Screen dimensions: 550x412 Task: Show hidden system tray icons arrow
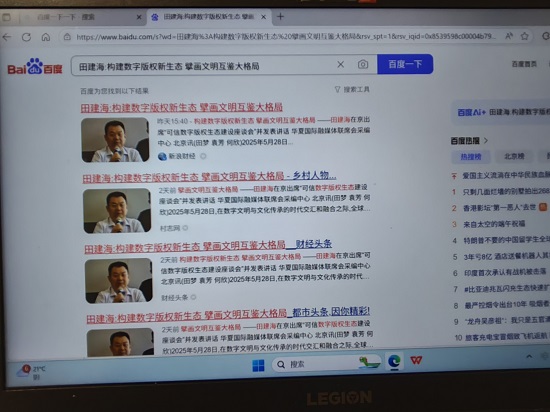529,357
